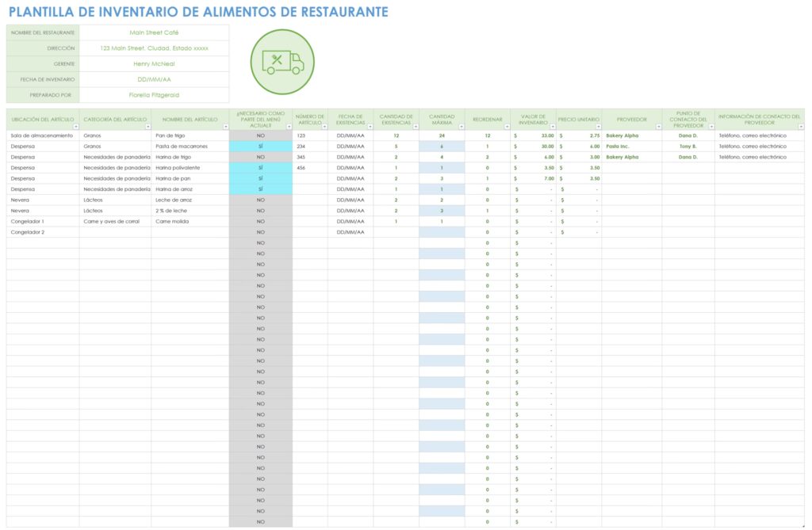Select the Florella Fitzgerald prepared-by field
Image resolution: width=812 pixels, height=530 pixels.
[154, 94]
